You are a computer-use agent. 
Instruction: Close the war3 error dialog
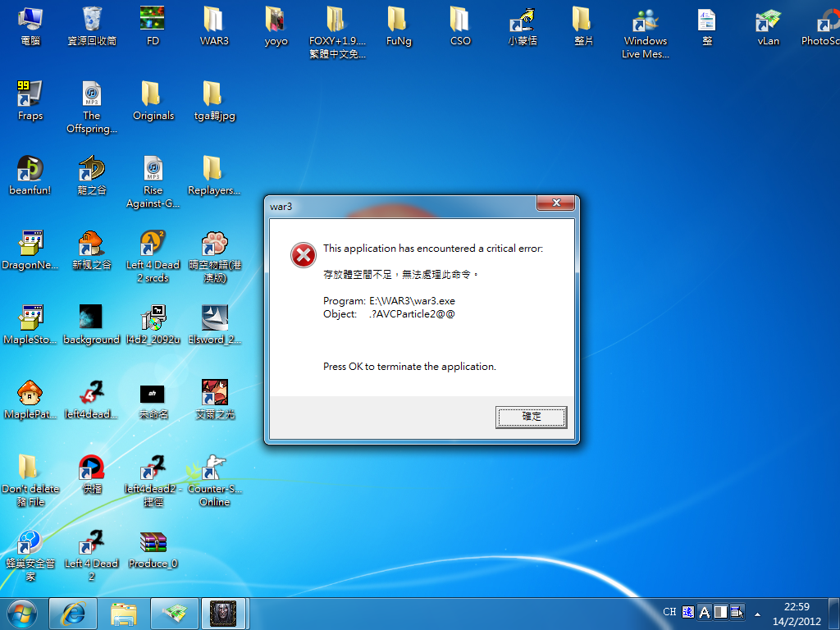click(x=555, y=203)
